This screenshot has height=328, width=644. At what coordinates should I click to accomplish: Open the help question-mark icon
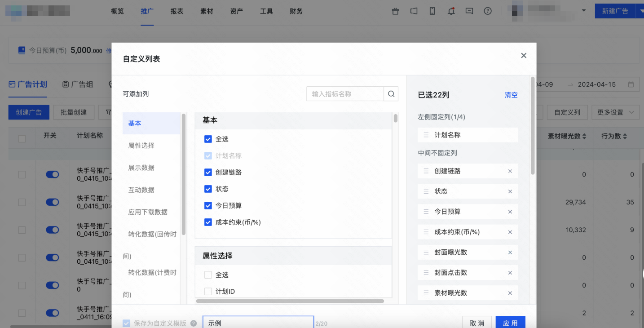tap(488, 11)
